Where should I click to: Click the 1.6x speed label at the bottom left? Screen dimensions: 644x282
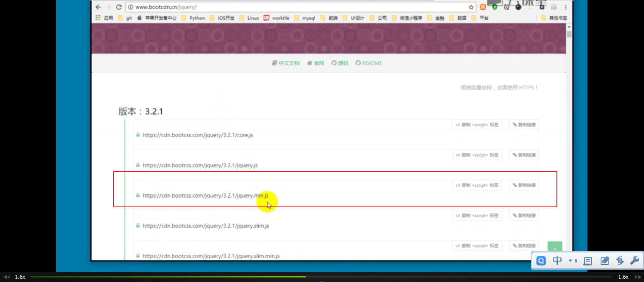(20, 277)
